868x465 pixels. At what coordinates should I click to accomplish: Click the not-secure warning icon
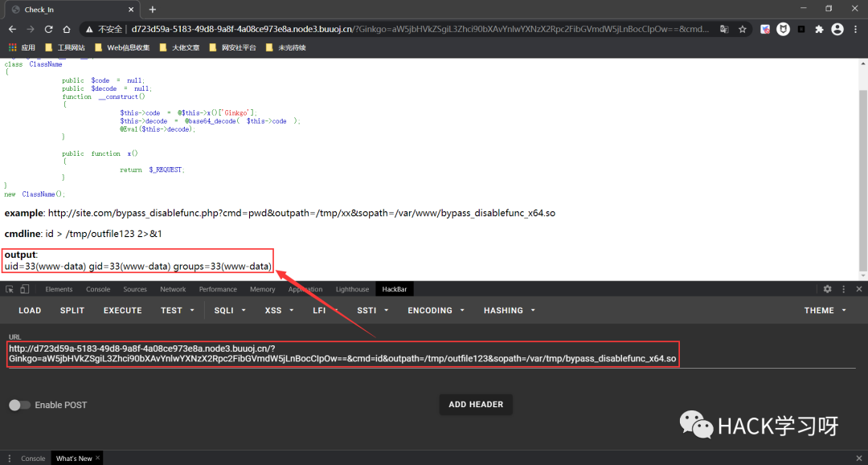88,29
